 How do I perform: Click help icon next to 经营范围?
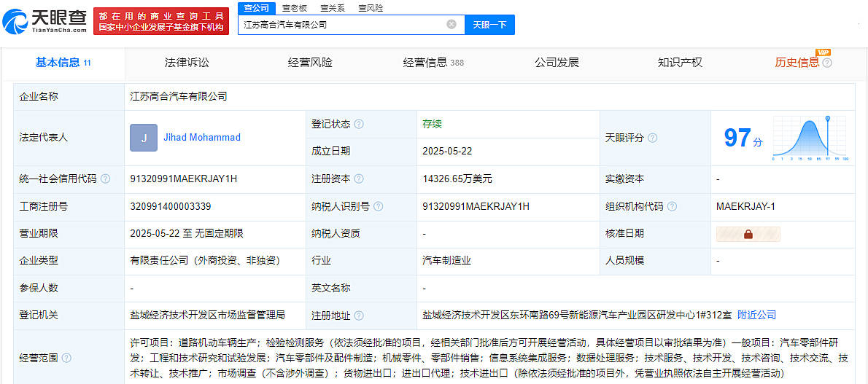[66, 358]
